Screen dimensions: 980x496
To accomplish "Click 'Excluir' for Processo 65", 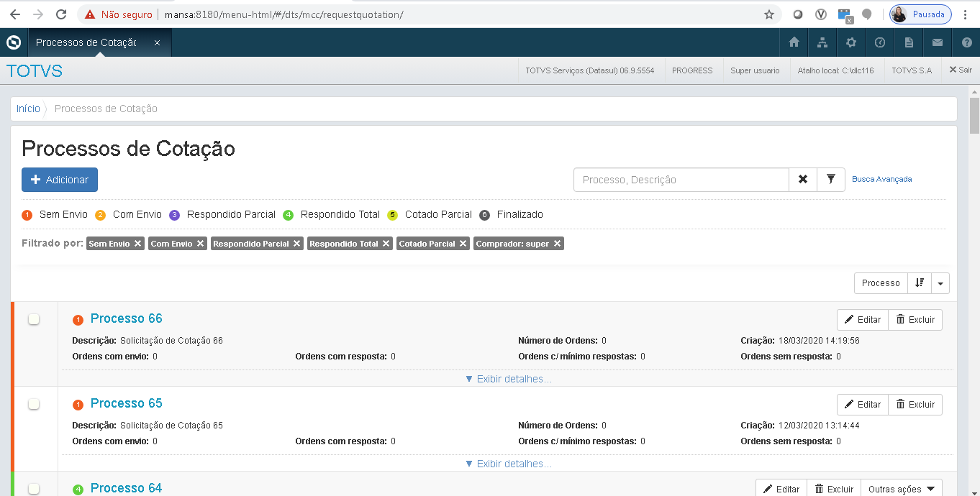I will click(915, 405).
